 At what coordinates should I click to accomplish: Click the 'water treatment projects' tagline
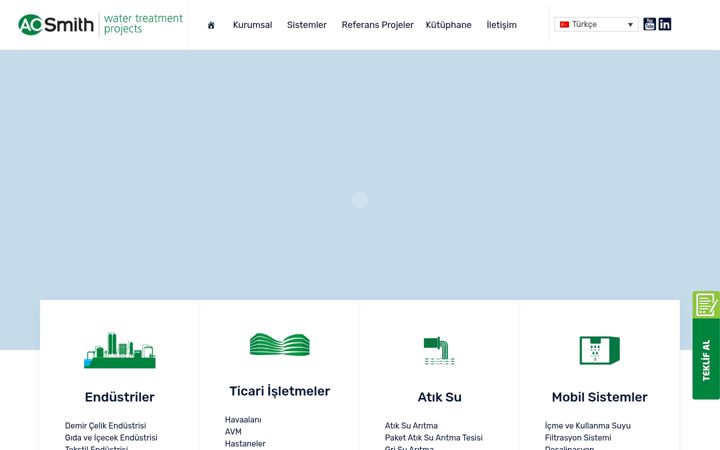coord(143,23)
